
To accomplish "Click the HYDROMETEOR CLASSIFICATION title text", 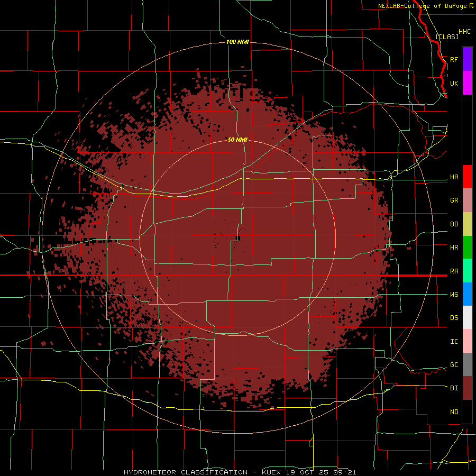I will click(x=186, y=472).
